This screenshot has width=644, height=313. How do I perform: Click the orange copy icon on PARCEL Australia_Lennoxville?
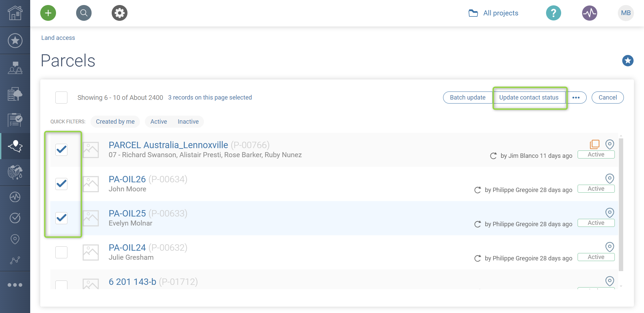point(594,144)
